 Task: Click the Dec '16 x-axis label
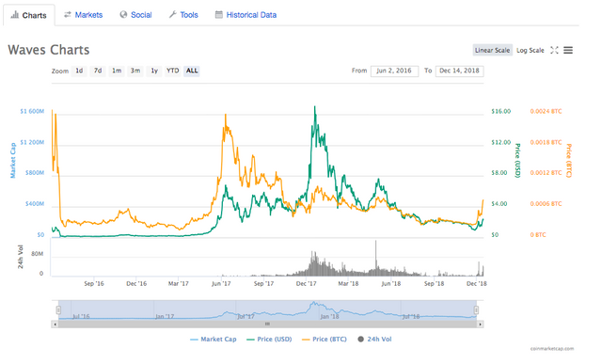[136, 284]
